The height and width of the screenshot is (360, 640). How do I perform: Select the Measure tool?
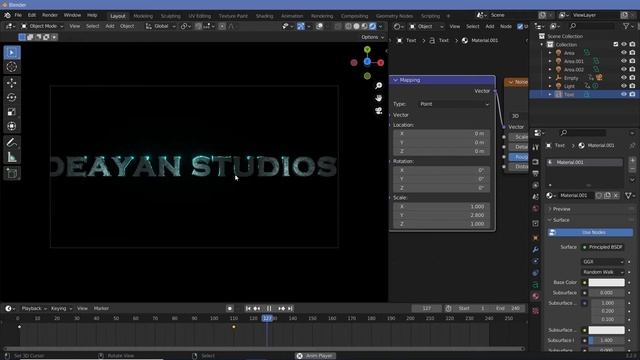pyautogui.click(x=12, y=157)
